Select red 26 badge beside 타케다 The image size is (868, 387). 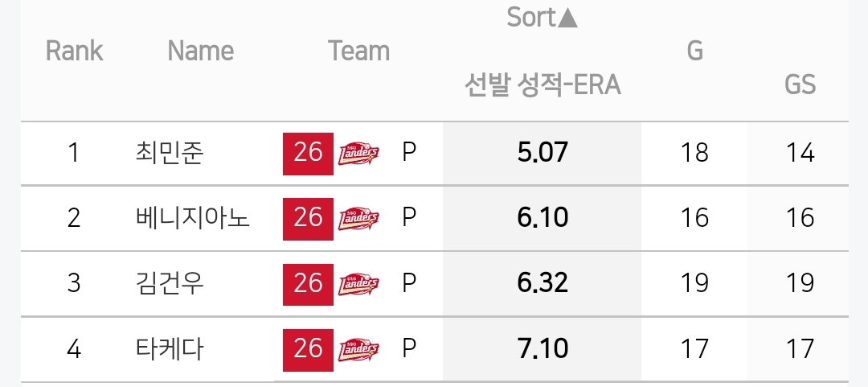308,350
